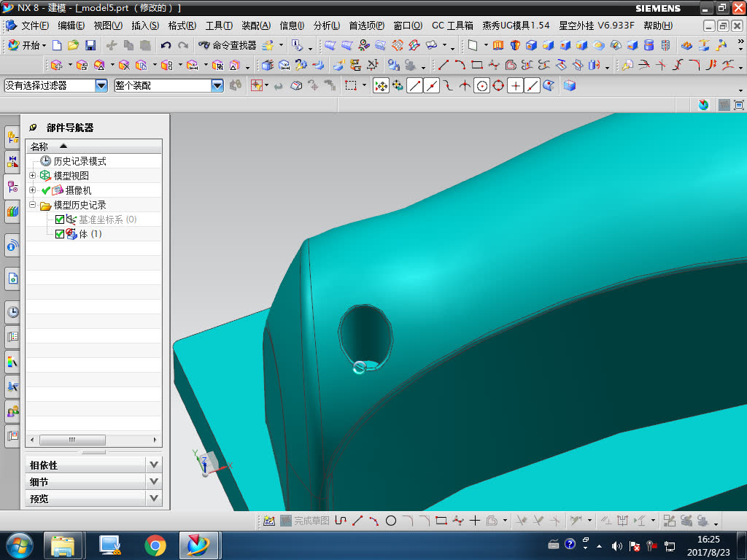Select the rectangle sketch tool in bottom toolbar
This screenshot has height=560, width=747.
[x=441, y=521]
